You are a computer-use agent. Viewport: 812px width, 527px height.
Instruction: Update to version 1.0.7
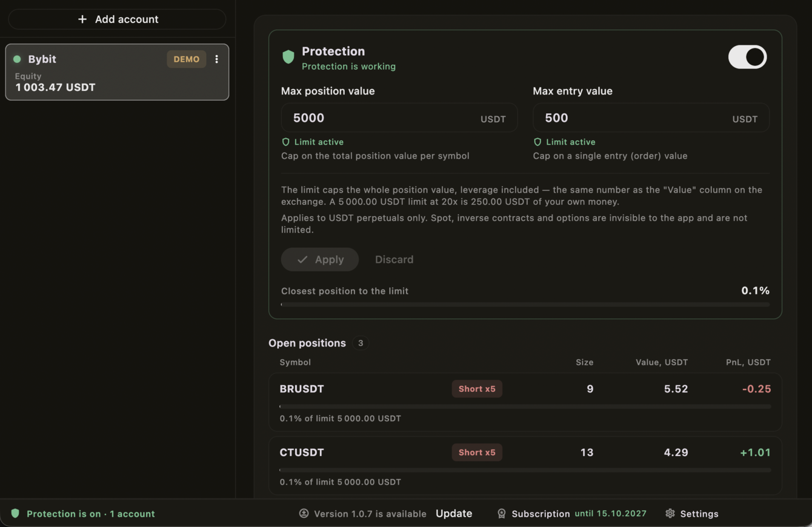pos(454,514)
